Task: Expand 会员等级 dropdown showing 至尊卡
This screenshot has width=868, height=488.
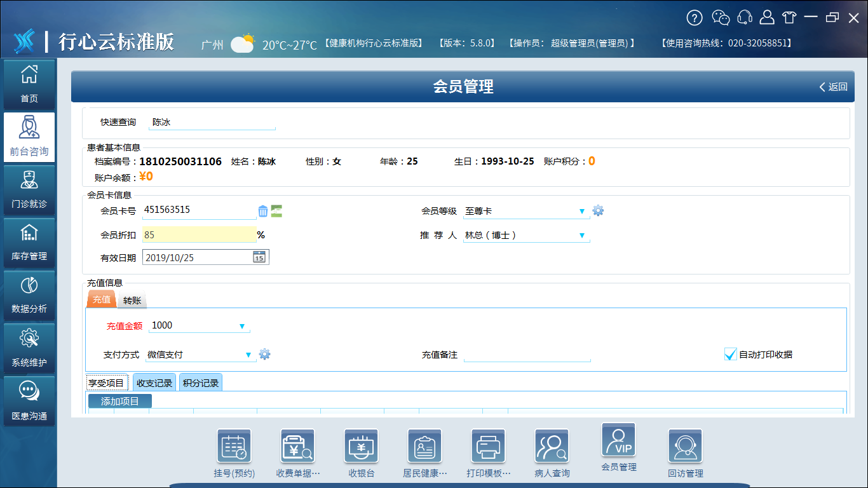Action: tap(581, 211)
